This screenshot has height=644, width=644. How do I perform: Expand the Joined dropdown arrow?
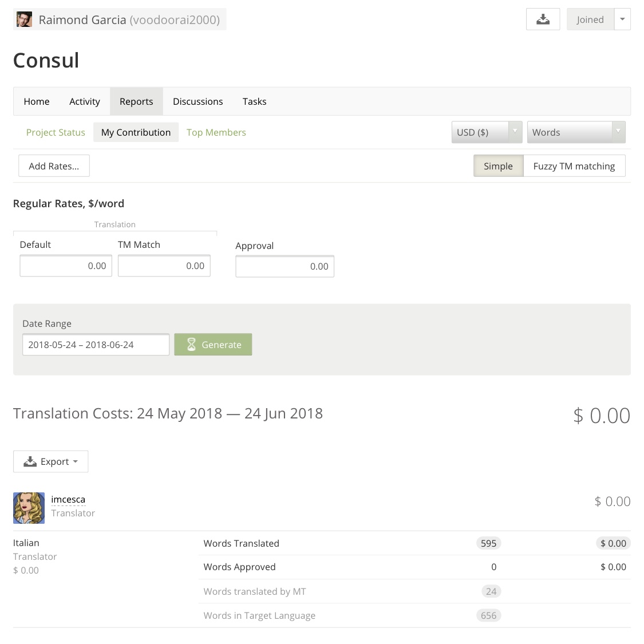622,19
